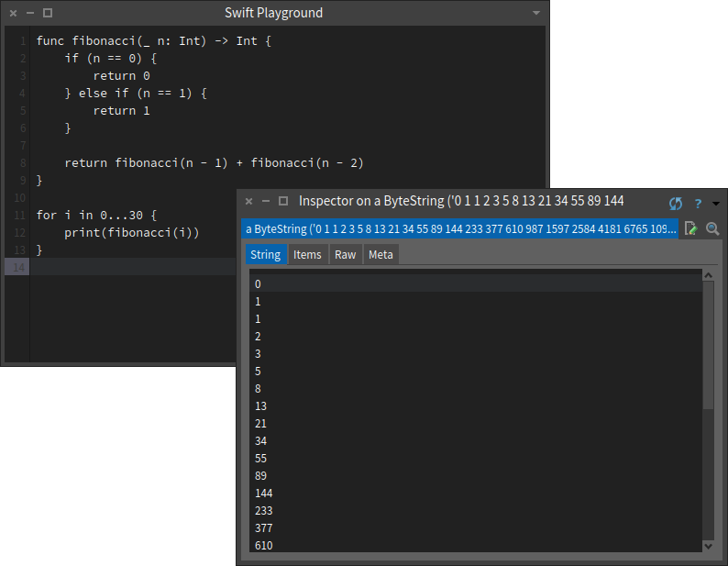Switch to the Raw tab
This screenshot has height=566, width=728.
coord(346,255)
